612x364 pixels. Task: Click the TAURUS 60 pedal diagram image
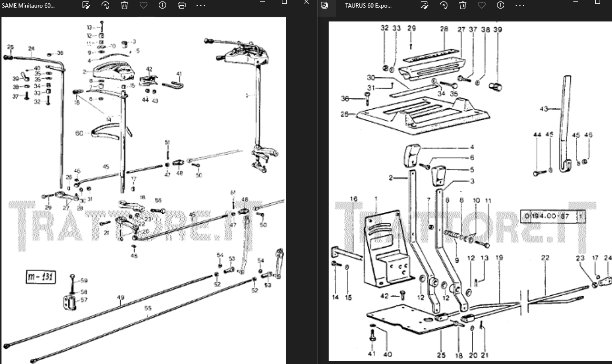(470, 191)
